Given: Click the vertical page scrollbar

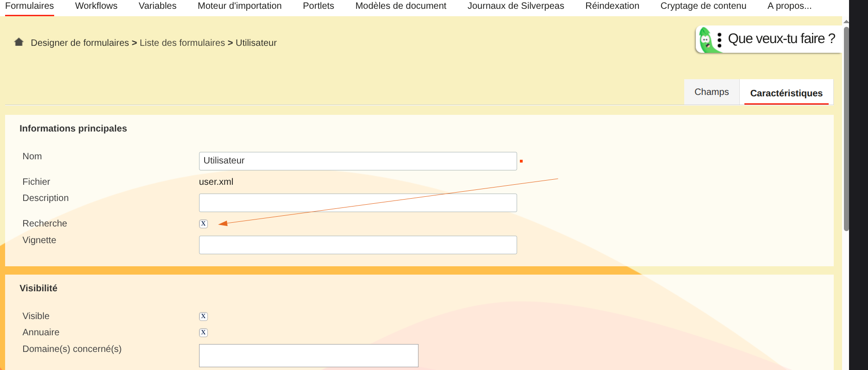Looking at the screenshot, I should 846,130.
